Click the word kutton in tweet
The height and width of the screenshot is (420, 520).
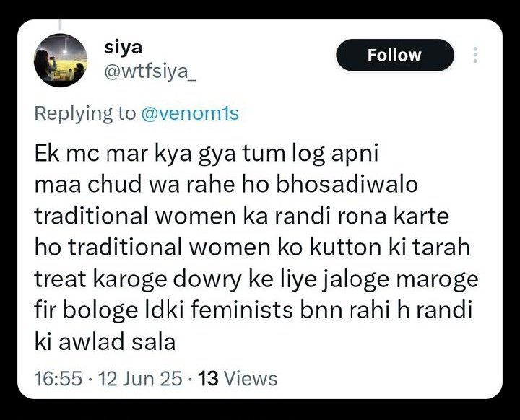coord(345,248)
